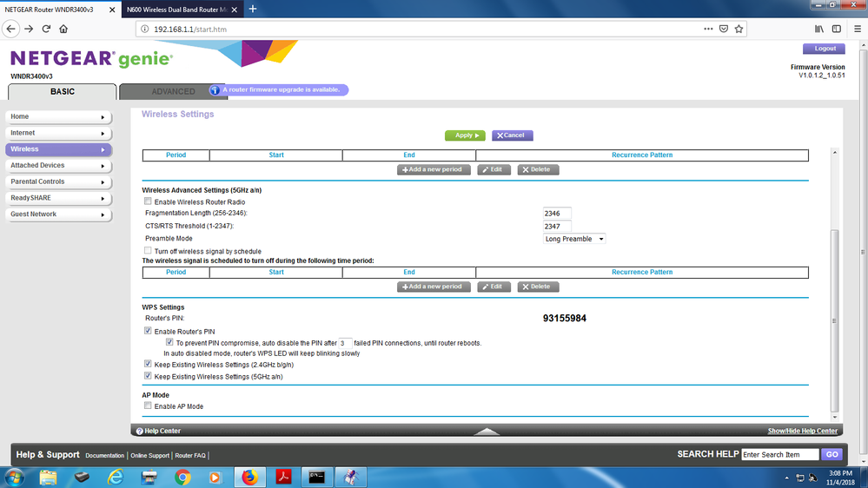Click the failed PIN connections count field
Image resolution: width=868 pixels, height=488 pixels.
tap(345, 343)
